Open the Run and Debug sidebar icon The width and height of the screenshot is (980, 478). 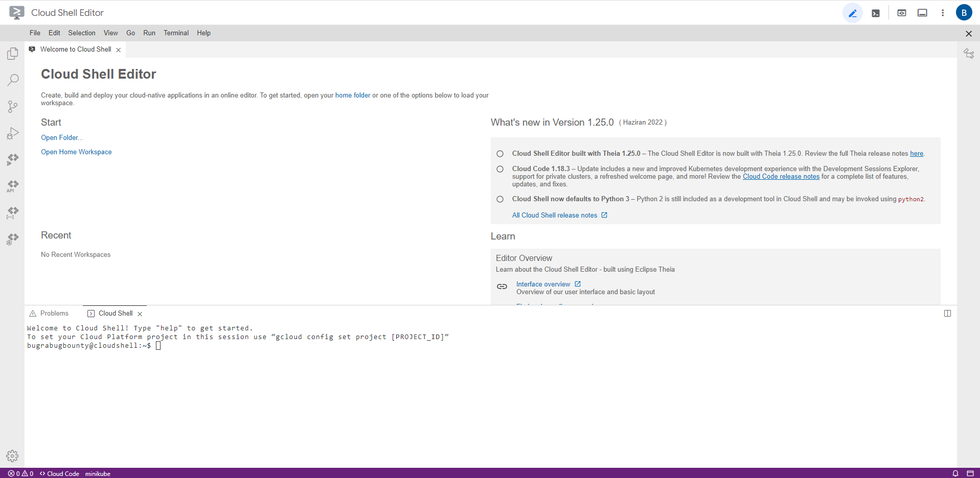point(13,133)
